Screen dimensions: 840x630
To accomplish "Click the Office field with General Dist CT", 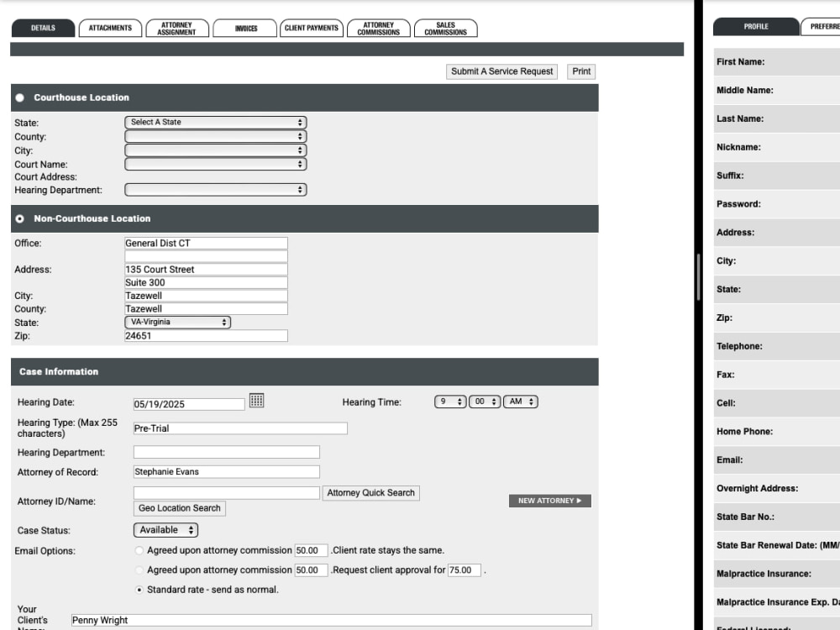I will tap(207, 244).
